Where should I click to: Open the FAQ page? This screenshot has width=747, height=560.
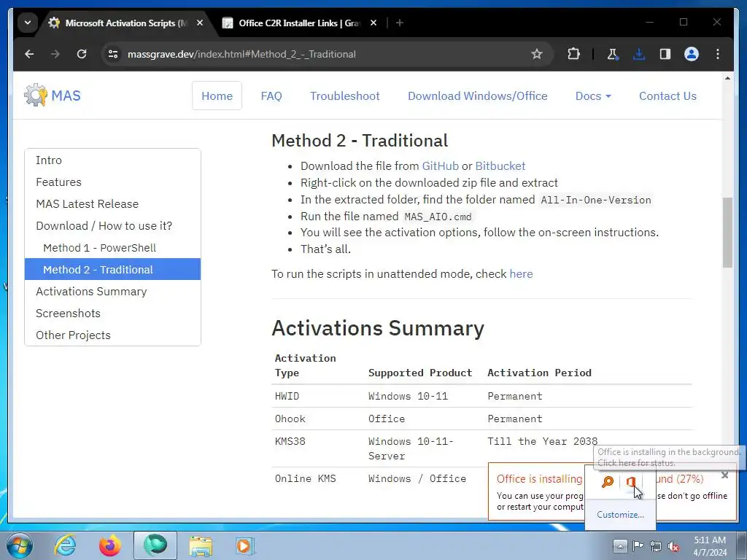(x=271, y=96)
